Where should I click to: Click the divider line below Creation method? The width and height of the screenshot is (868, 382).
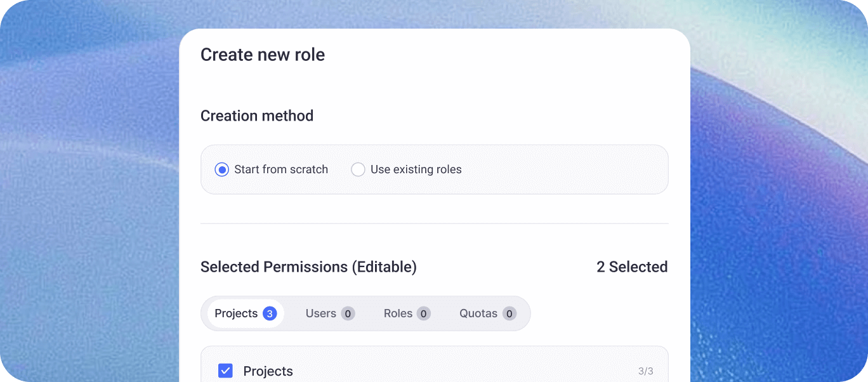(435, 223)
